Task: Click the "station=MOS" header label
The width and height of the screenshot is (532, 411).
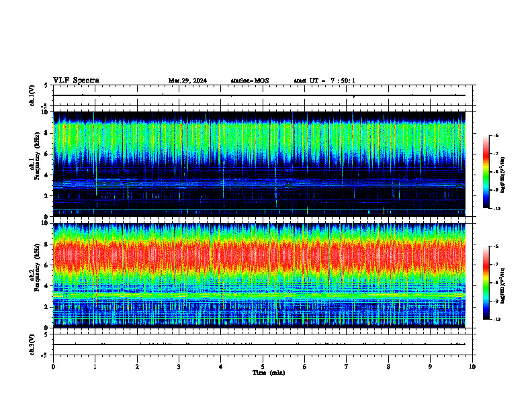Action: point(250,81)
